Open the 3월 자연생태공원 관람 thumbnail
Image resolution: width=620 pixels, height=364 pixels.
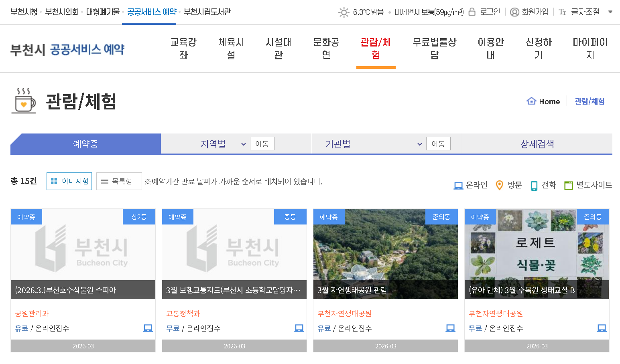click(385, 251)
